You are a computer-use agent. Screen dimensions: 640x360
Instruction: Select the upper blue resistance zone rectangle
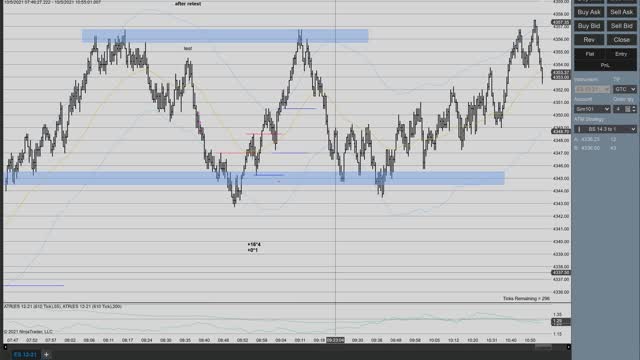point(225,36)
